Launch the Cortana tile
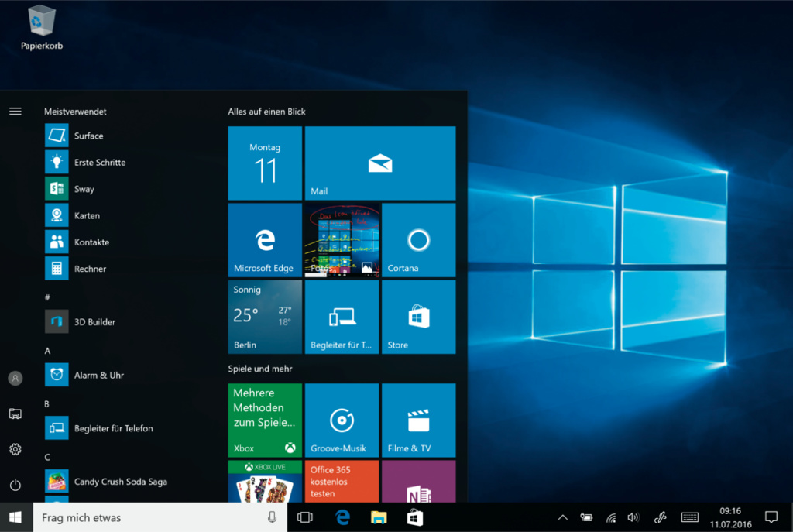This screenshot has height=532, width=793. click(x=418, y=240)
